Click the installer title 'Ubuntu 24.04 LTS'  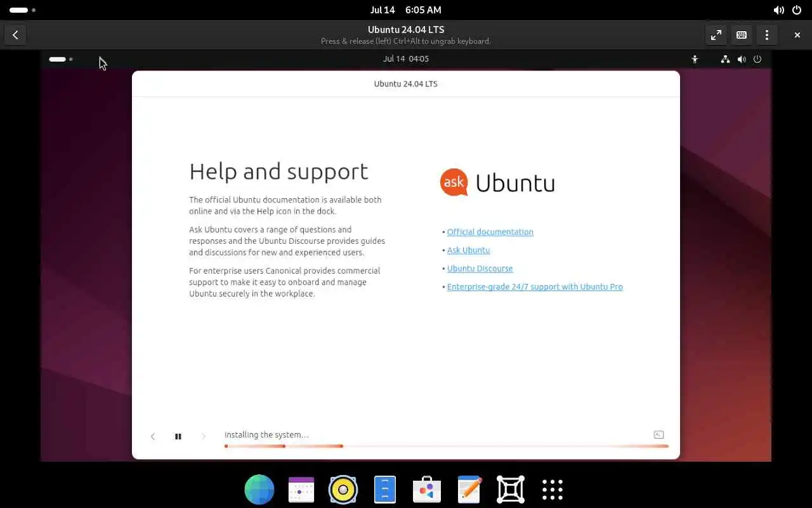click(x=406, y=84)
